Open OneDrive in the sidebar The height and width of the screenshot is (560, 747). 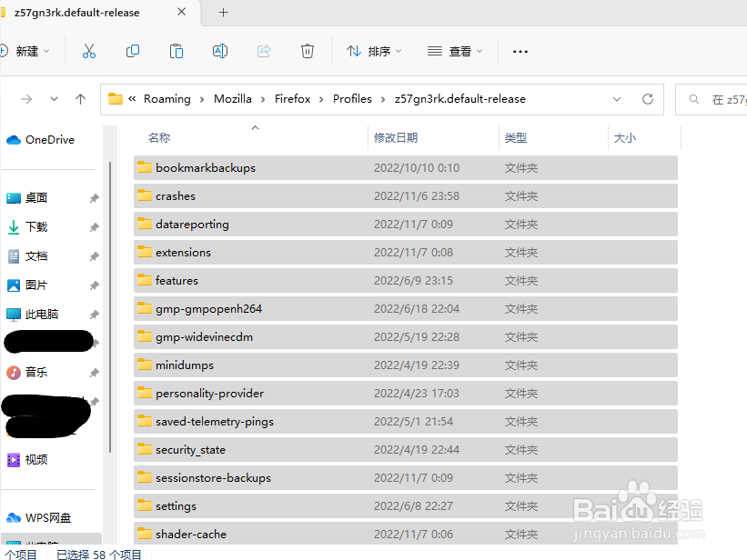(x=41, y=139)
